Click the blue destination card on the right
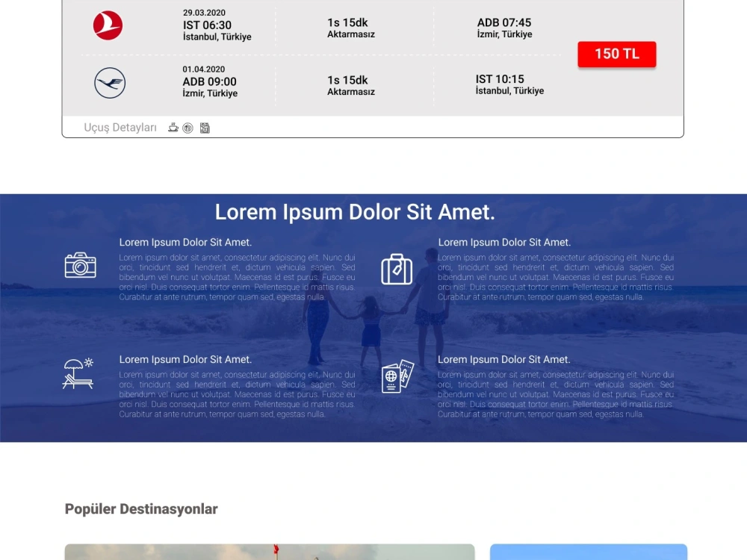The image size is (747, 560). coord(589,553)
